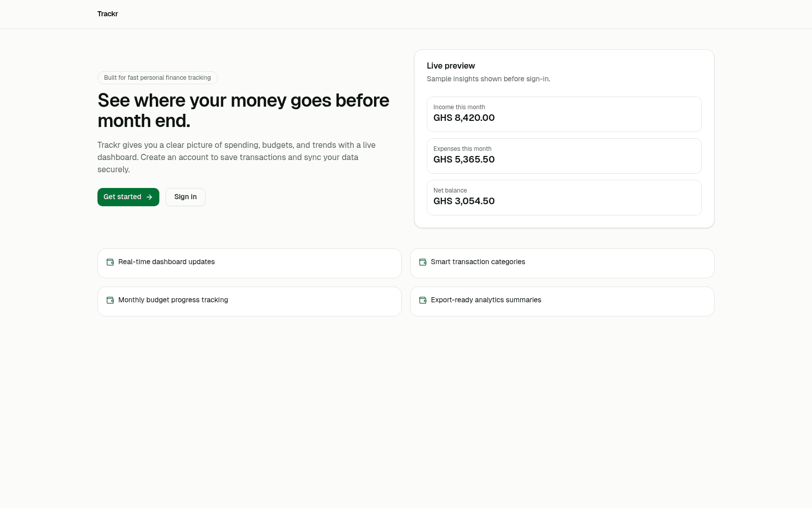Click the Sample insights shown before sign-in text
This screenshot has width=812, height=508.
(x=488, y=79)
